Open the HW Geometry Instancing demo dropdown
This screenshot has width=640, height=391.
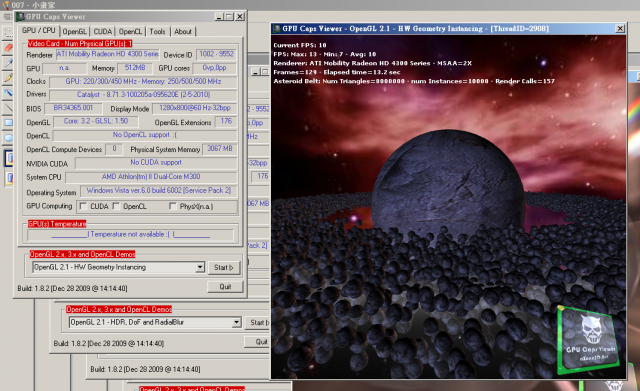(118, 267)
